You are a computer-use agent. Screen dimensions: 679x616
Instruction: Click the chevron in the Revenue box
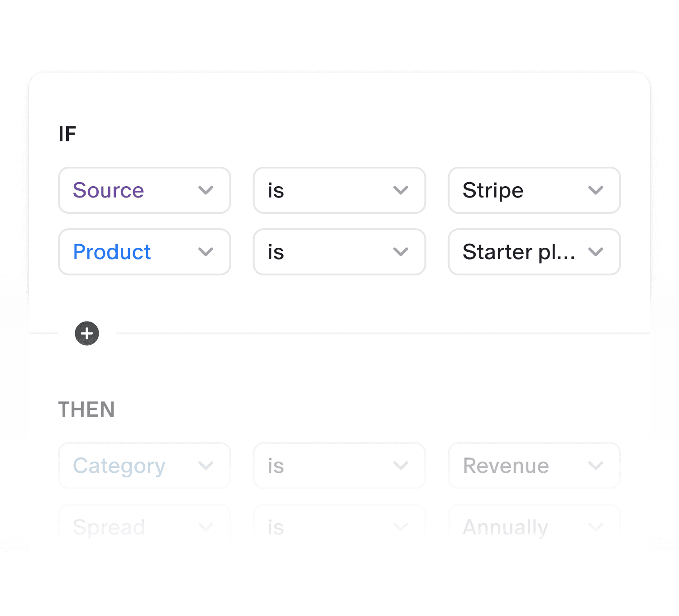tap(596, 466)
